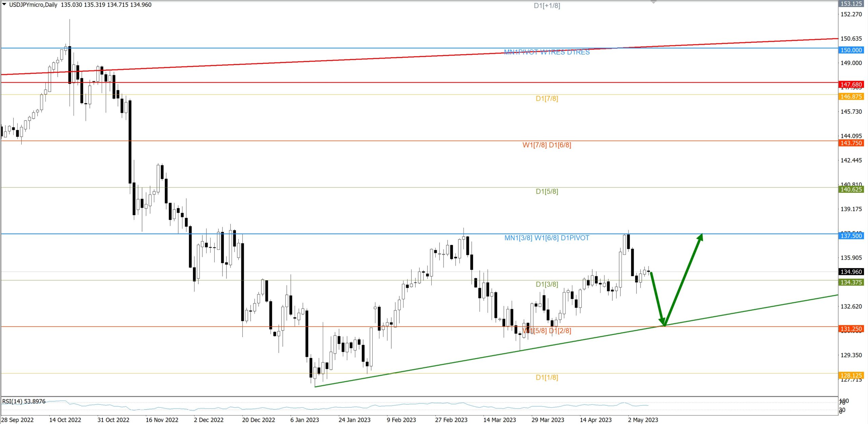Click the 2 May 2023 date marker
The image size is (868, 424).
[x=643, y=420]
